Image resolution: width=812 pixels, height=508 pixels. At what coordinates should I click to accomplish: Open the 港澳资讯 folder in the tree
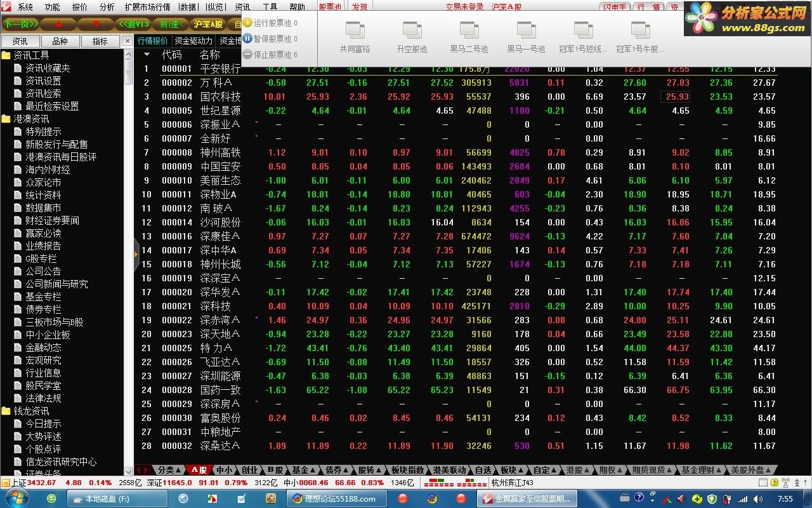tap(25, 119)
